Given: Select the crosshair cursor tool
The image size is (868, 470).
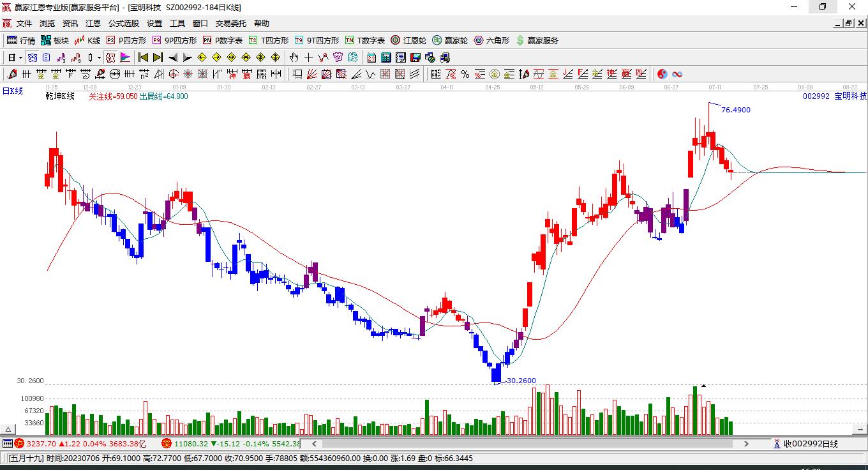Looking at the screenshot, I should (309, 57).
